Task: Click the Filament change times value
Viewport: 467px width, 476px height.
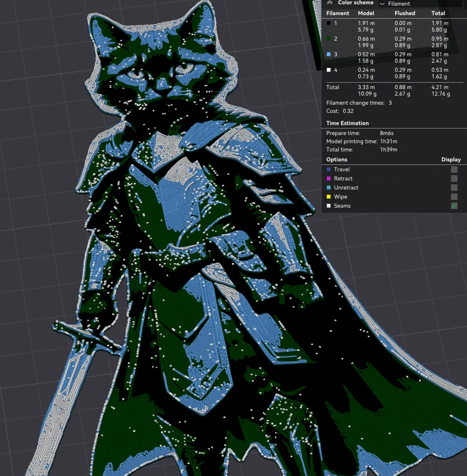Action: tap(389, 103)
